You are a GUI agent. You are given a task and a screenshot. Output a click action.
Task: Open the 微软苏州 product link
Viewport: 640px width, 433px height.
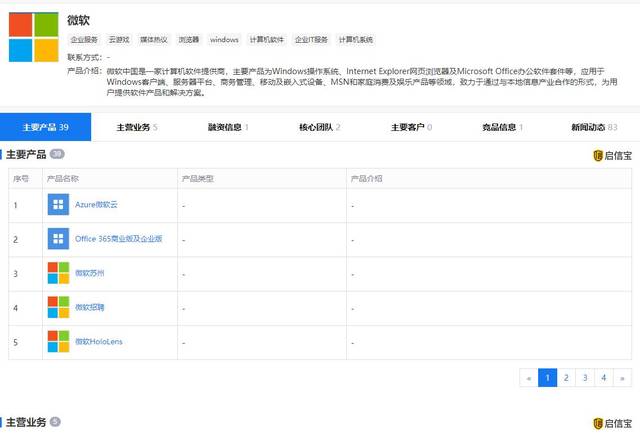(x=90, y=273)
